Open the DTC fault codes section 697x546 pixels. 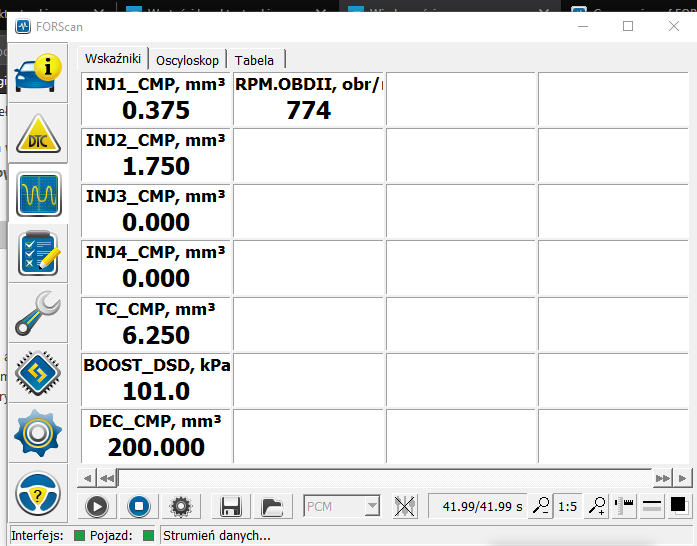pos(38,133)
